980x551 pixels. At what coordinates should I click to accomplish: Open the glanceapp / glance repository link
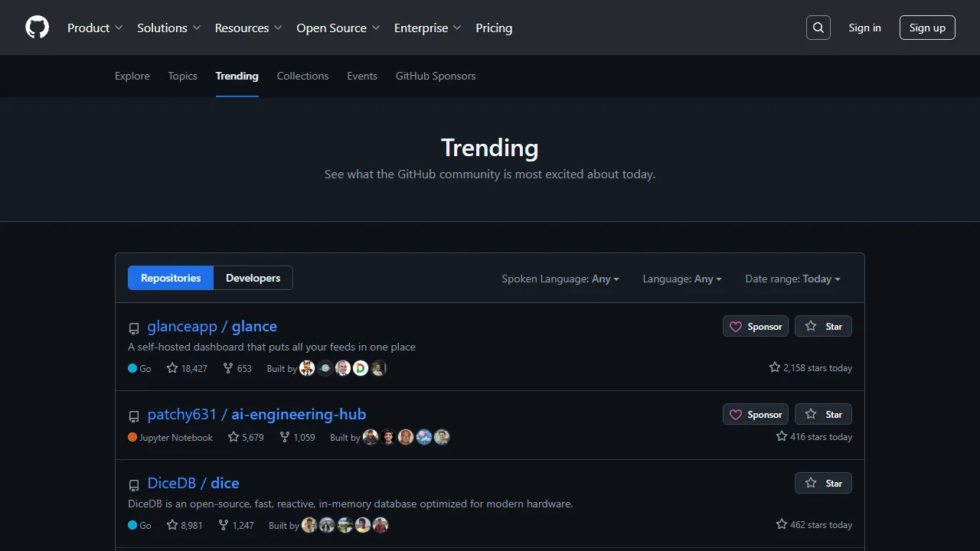[x=212, y=327]
